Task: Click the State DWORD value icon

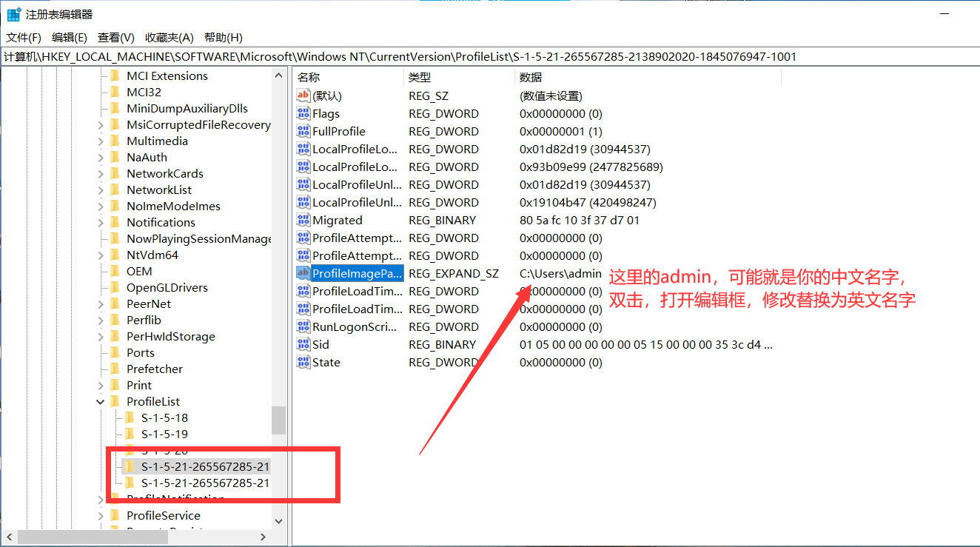Action: coord(303,362)
